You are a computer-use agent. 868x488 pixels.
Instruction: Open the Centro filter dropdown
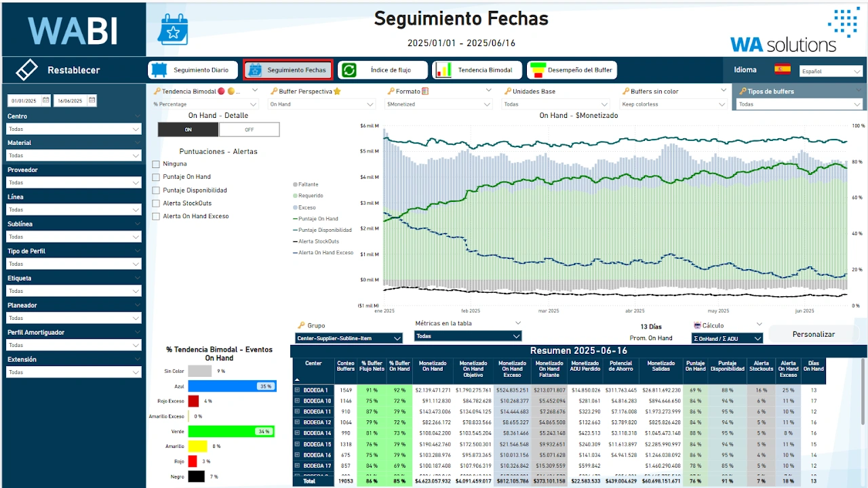point(73,129)
